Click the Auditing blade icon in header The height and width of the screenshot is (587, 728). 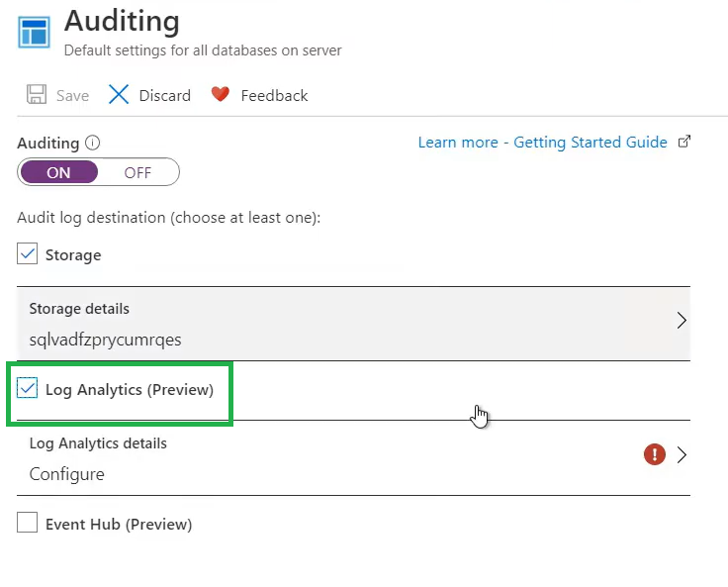pyautogui.click(x=34, y=31)
